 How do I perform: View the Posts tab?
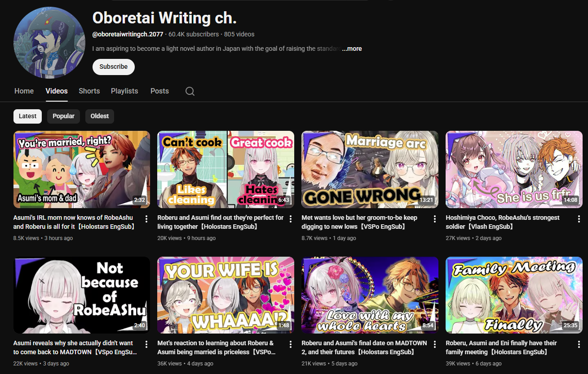[159, 91]
